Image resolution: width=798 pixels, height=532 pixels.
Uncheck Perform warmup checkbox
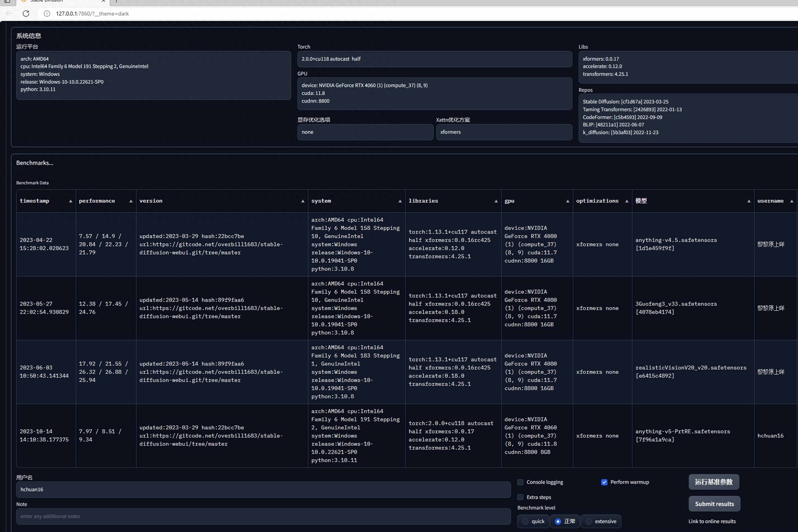click(x=604, y=482)
